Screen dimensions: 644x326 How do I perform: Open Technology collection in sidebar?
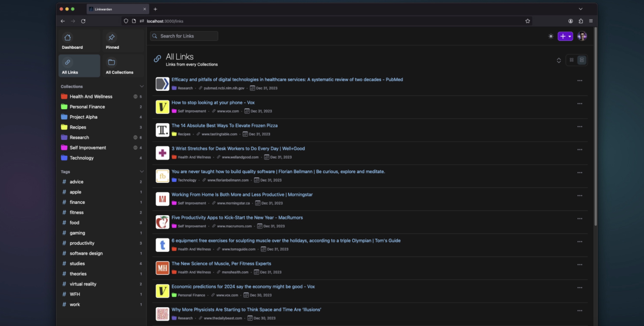[x=101, y=158]
